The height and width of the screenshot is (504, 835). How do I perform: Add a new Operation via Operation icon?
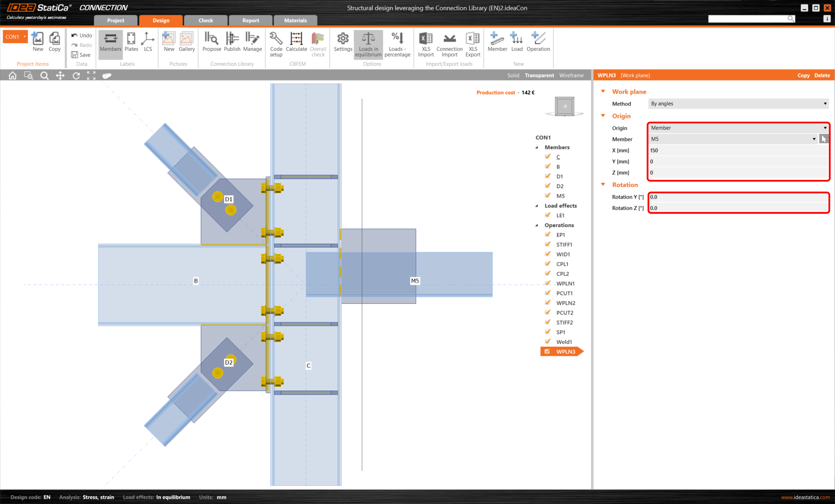[x=538, y=43]
